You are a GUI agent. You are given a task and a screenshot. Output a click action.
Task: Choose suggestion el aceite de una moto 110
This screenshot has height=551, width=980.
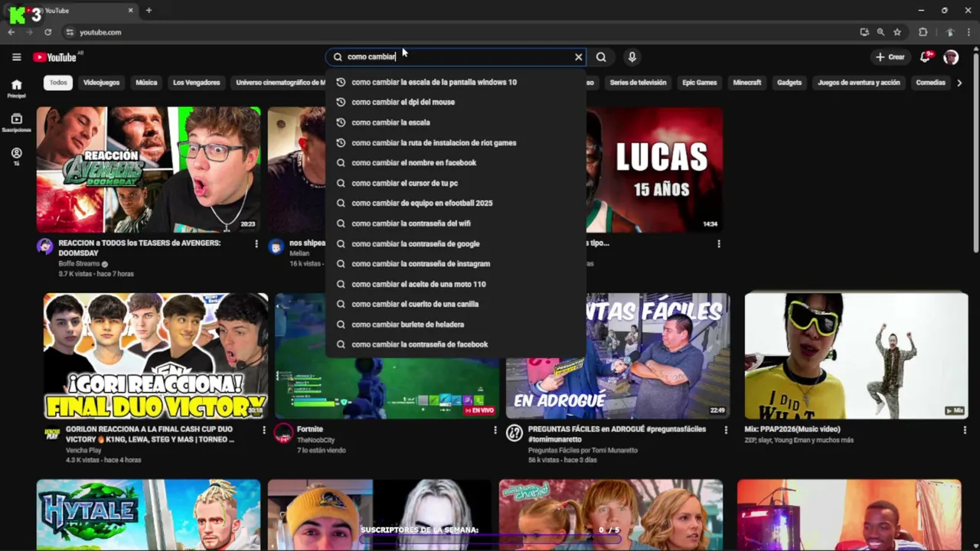click(456, 284)
